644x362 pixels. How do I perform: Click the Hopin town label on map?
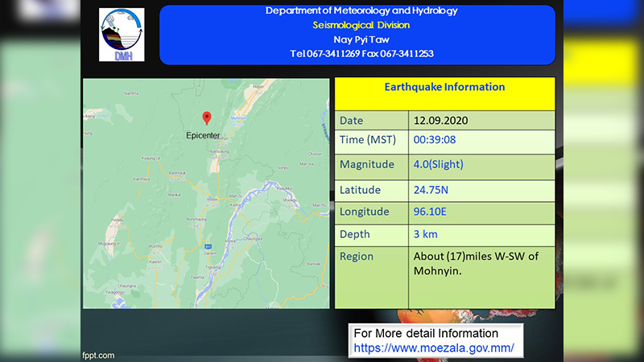tap(258, 87)
